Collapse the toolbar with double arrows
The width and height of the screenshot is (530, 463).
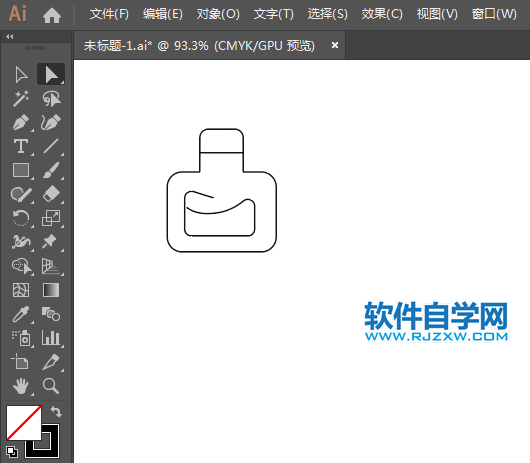9,36
